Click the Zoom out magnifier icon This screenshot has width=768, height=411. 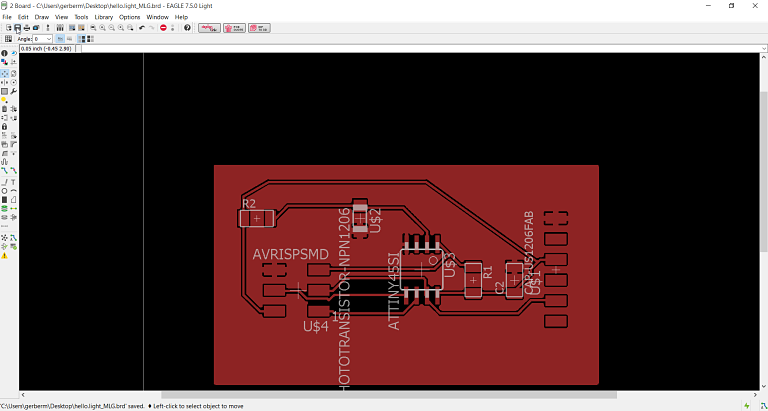(x=112, y=28)
